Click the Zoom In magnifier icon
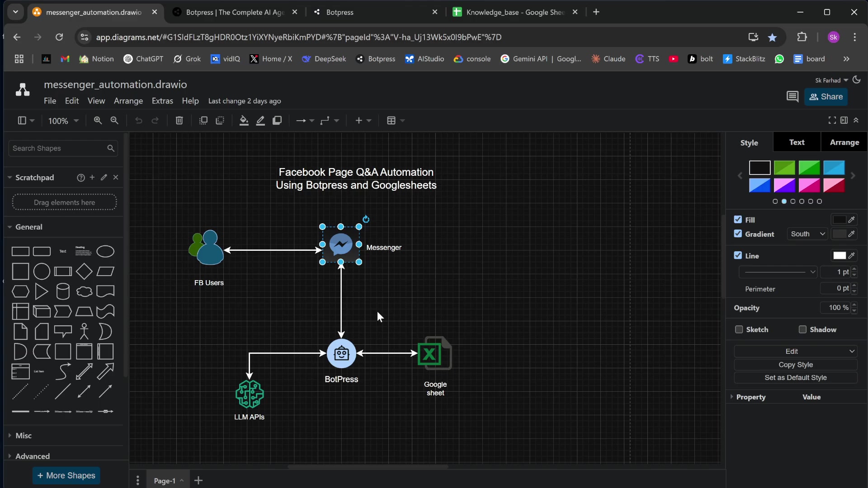Screen dimensions: 868x488 tap(98, 120)
